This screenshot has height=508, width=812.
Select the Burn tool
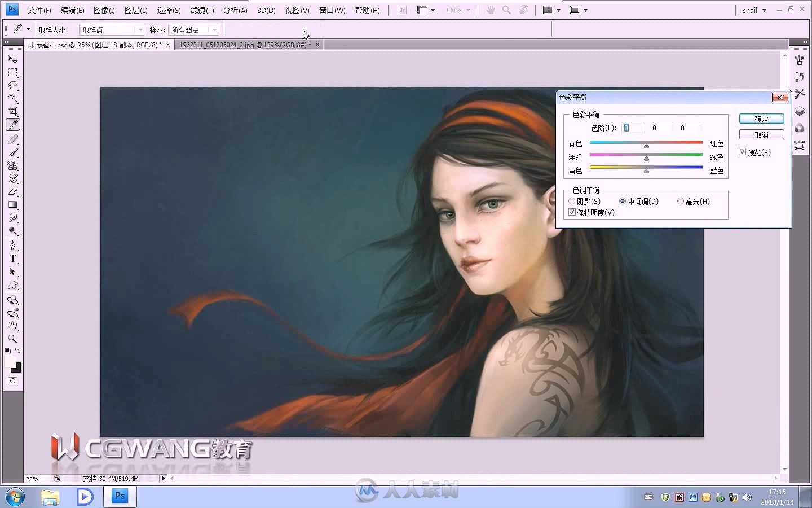point(12,230)
